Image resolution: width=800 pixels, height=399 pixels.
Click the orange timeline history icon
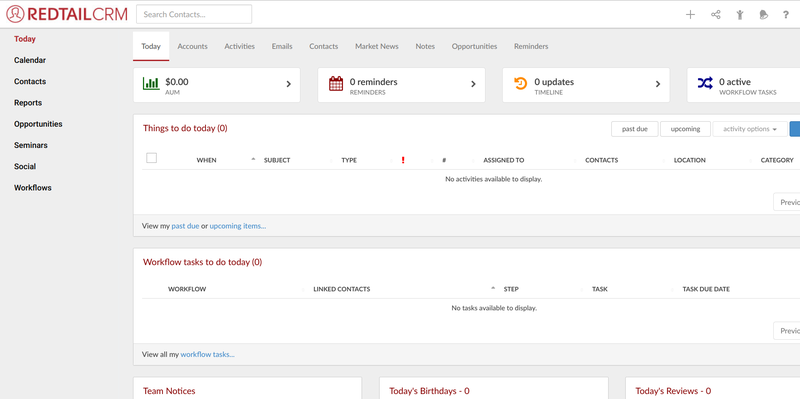tap(520, 83)
